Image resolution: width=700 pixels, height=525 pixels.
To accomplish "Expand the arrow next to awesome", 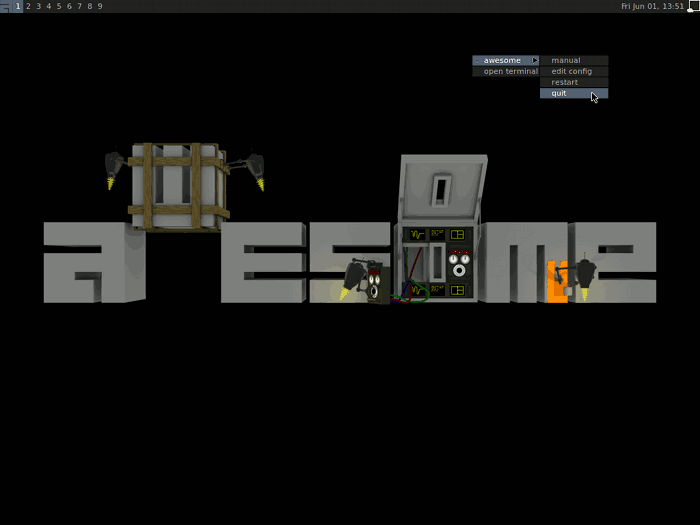I will tap(534, 60).
